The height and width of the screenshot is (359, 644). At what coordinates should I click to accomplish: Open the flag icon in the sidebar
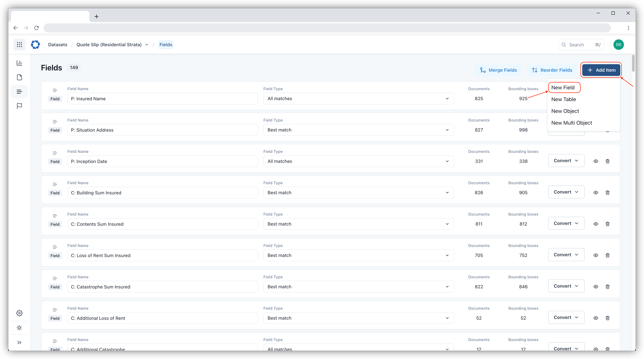pos(19,106)
